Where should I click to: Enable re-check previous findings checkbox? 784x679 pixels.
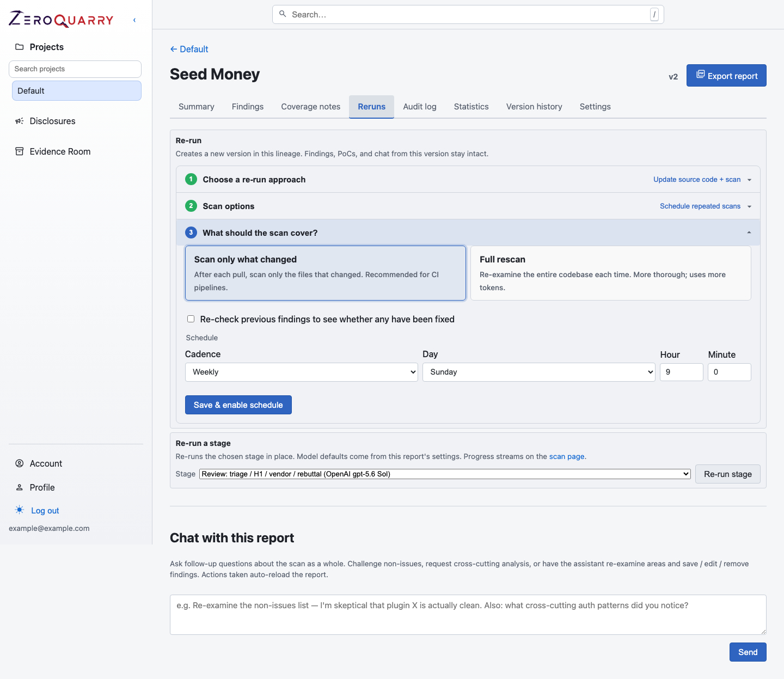coord(191,319)
